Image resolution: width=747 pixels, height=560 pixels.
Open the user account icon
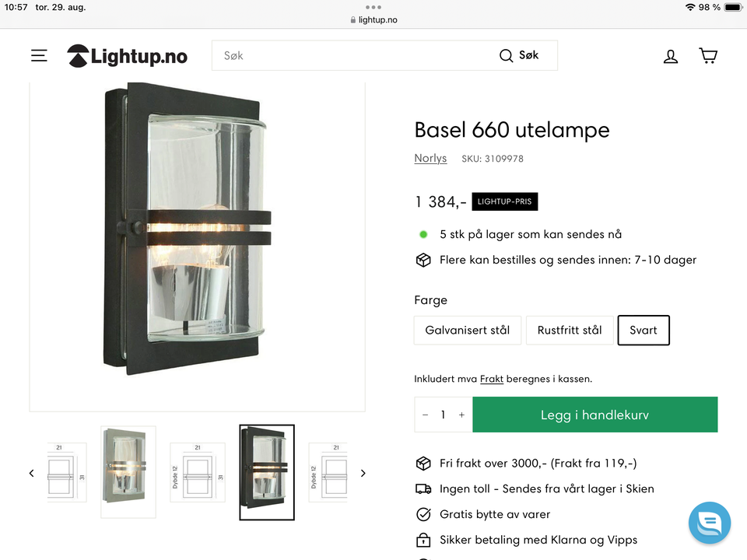[x=671, y=56]
